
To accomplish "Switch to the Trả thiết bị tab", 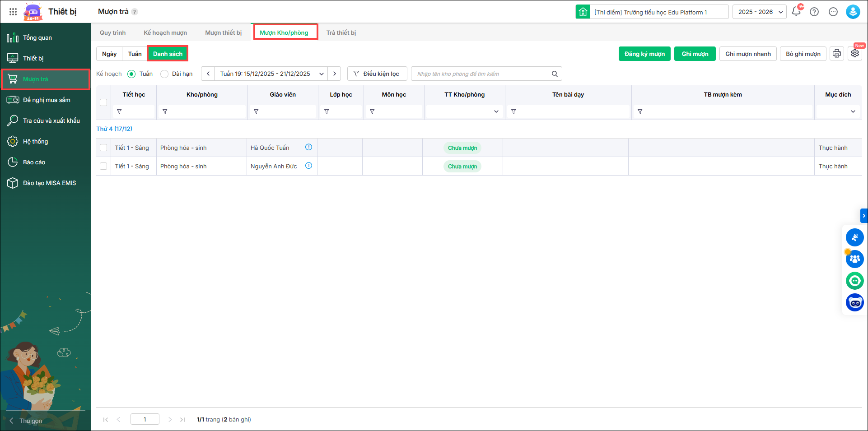I will pyautogui.click(x=341, y=32).
